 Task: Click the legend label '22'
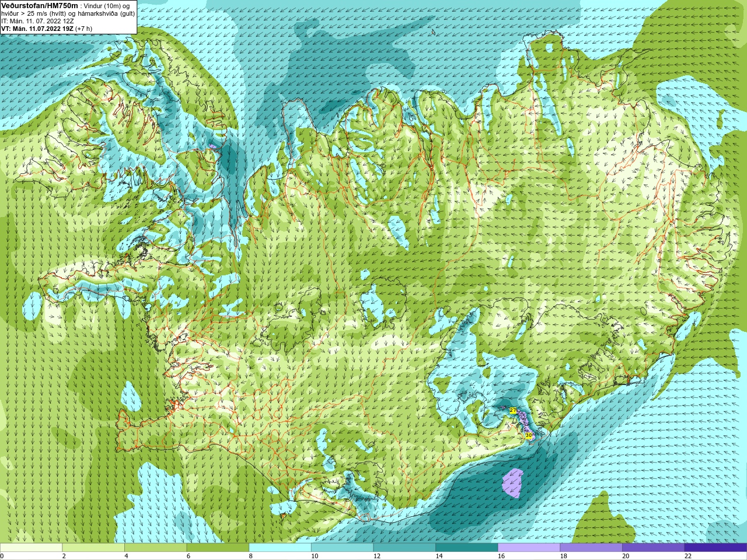[x=688, y=556]
